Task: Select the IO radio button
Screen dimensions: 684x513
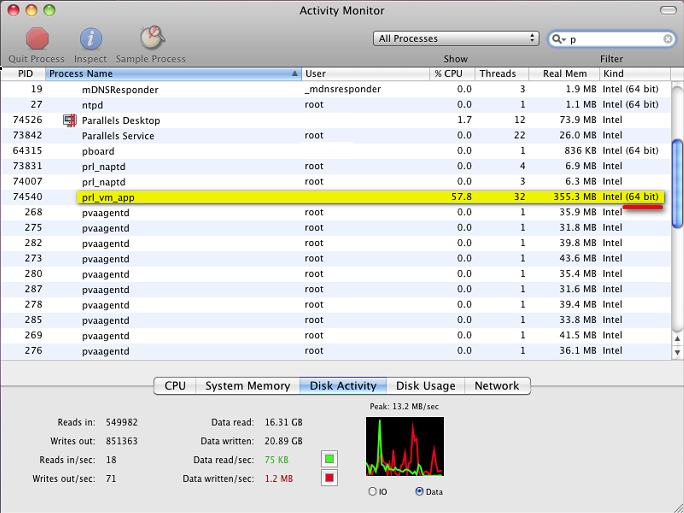Action: pyautogui.click(x=372, y=492)
